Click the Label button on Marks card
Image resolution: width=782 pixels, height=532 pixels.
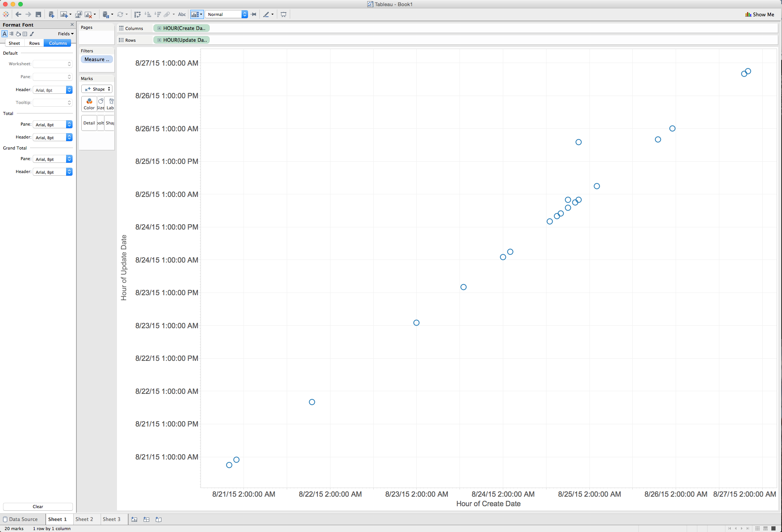click(110, 104)
